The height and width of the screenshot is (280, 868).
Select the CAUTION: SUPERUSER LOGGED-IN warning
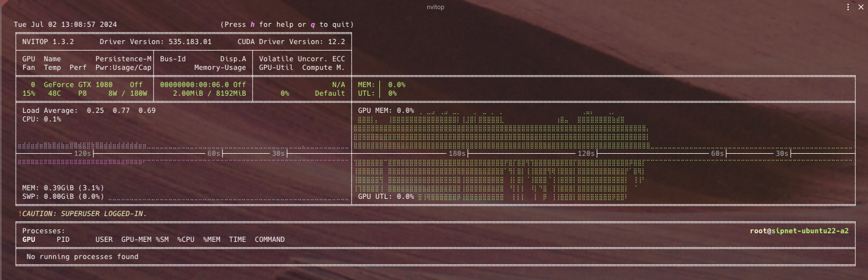pos(82,214)
